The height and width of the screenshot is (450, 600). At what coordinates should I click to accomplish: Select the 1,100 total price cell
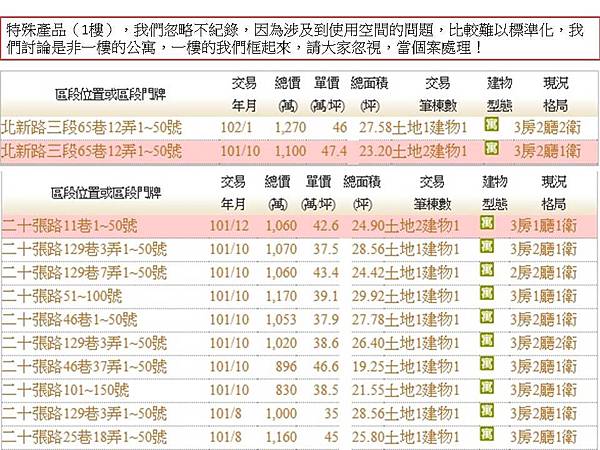[x=290, y=151]
